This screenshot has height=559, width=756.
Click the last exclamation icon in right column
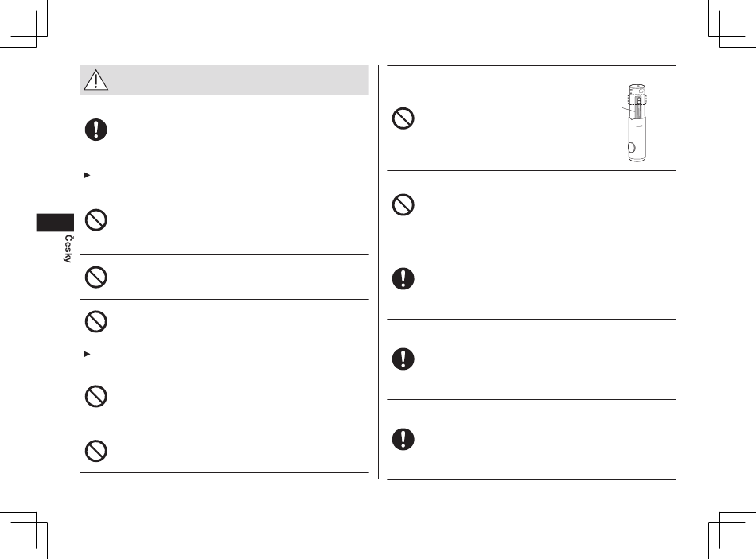(x=403, y=439)
